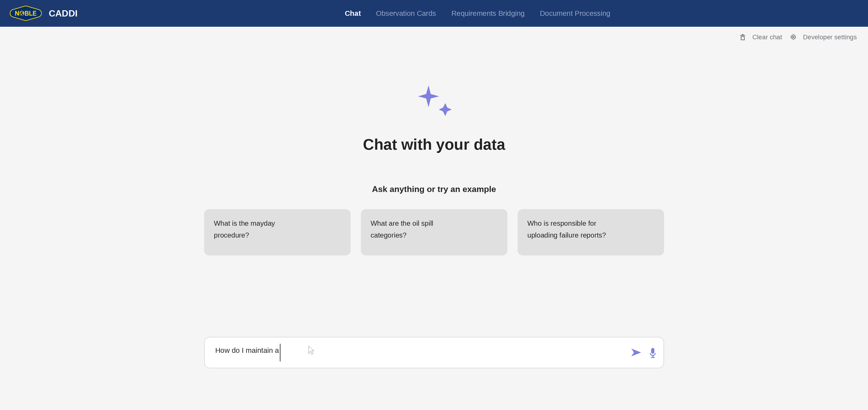The height and width of the screenshot is (410, 868).
Task: Click the gear icon beside Developer settings
Action: [793, 37]
